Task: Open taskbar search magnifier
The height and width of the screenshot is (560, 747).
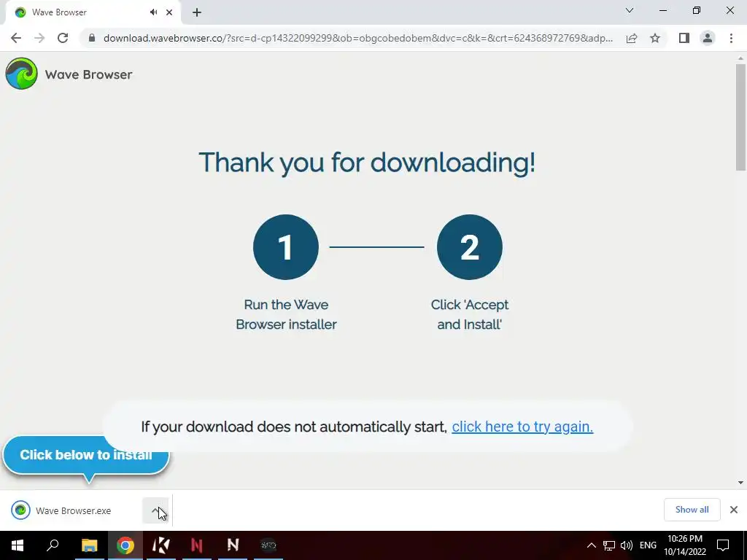Action: [x=53, y=545]
